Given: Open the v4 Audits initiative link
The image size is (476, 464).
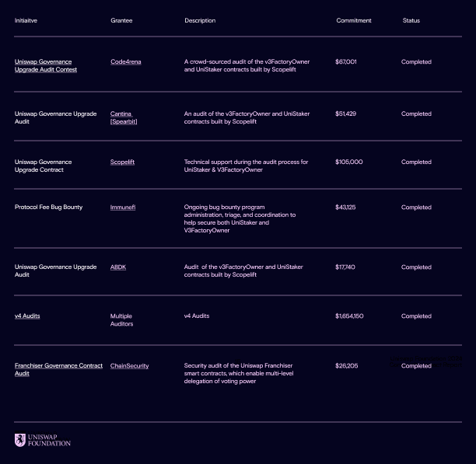Looking at the screenshot, I should pos(27,316).
